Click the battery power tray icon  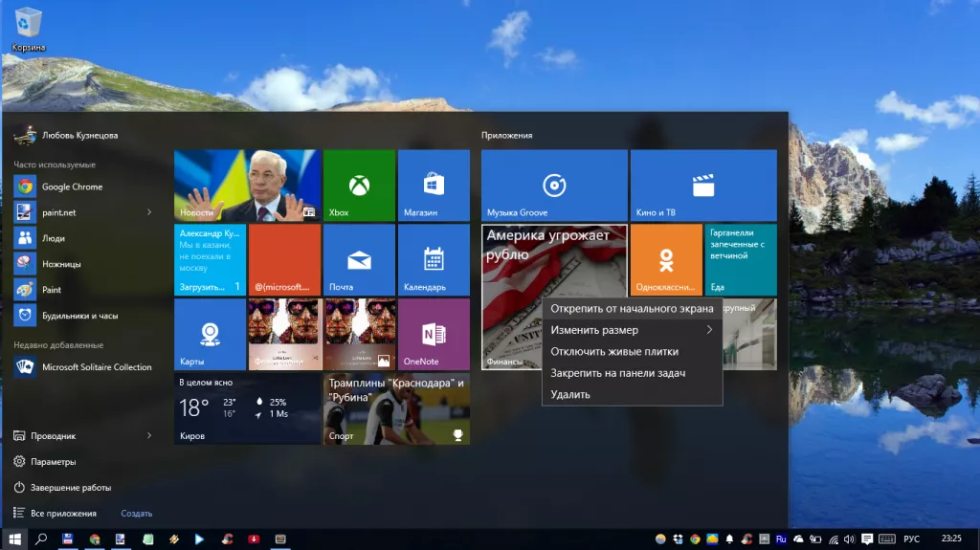point(815,539)
